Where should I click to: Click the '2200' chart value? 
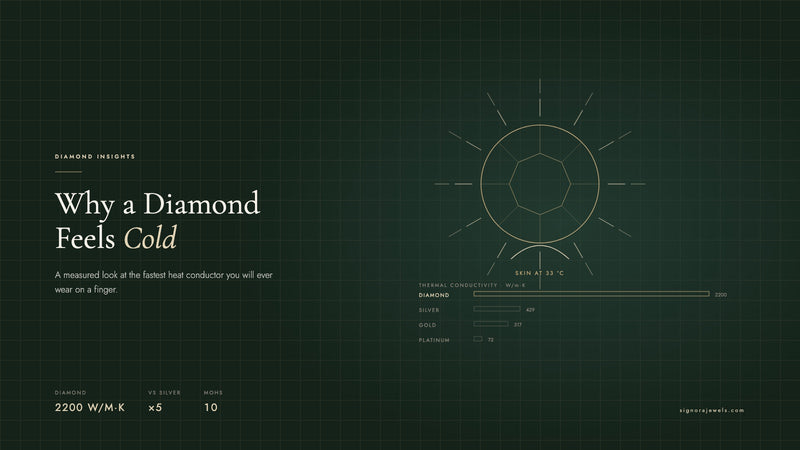[721, 294]
